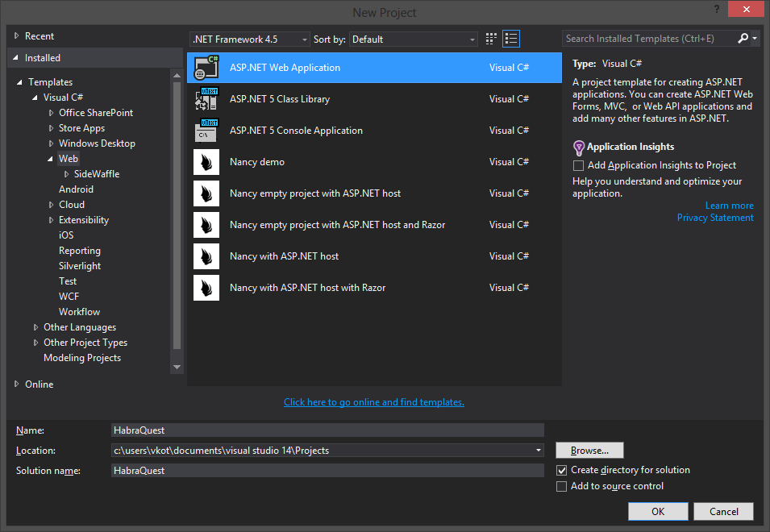Uncheck Create directory for solution
Viewport: 770px width, 532px height.
[x=561, y=470]
